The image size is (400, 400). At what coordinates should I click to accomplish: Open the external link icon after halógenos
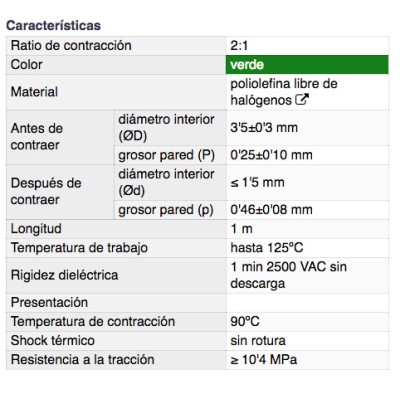302,100
